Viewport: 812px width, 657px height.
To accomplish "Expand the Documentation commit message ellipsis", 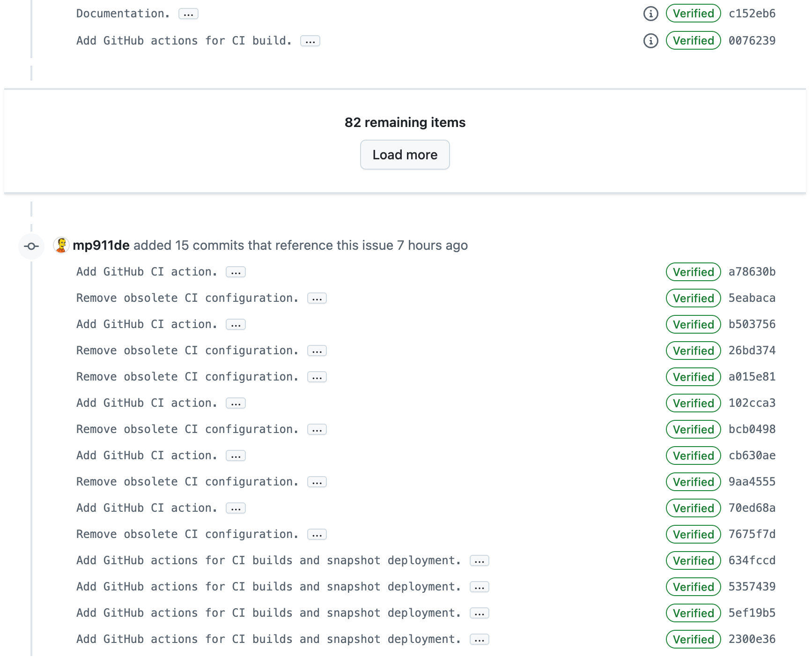I will pyautogui.click(x=188, y=14).
